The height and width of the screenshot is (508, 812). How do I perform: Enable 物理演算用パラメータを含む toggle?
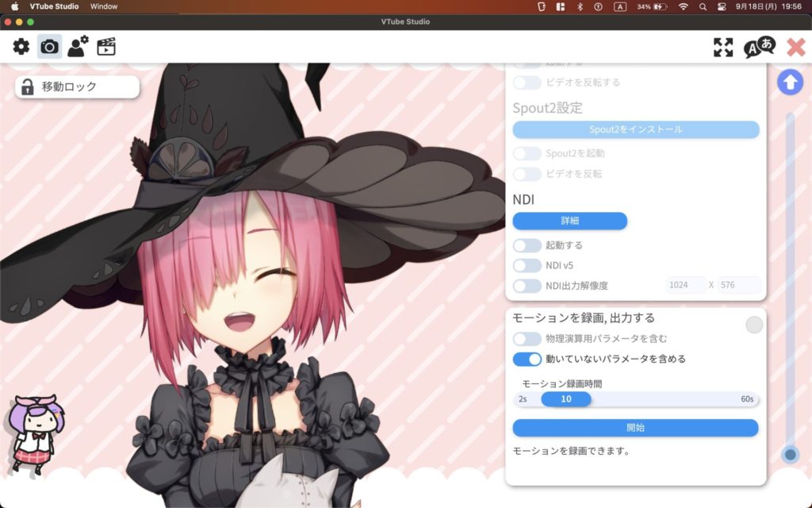pos(527,339)
